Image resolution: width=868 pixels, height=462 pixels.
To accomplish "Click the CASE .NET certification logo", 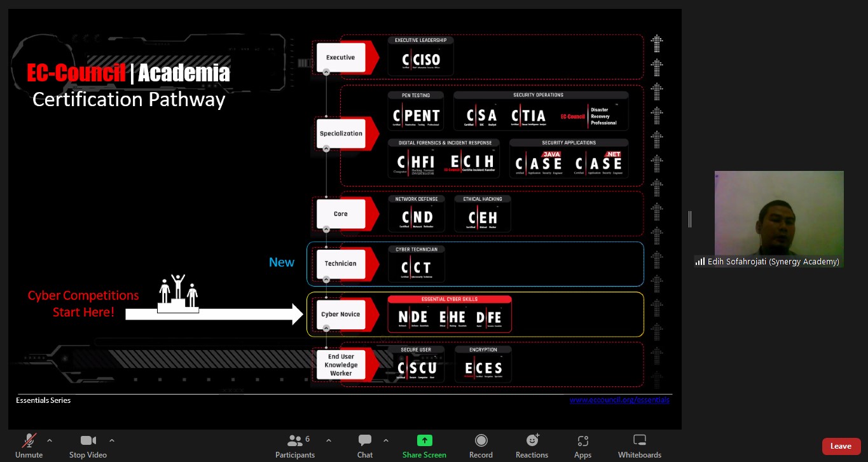I will (x=598, y=163).
